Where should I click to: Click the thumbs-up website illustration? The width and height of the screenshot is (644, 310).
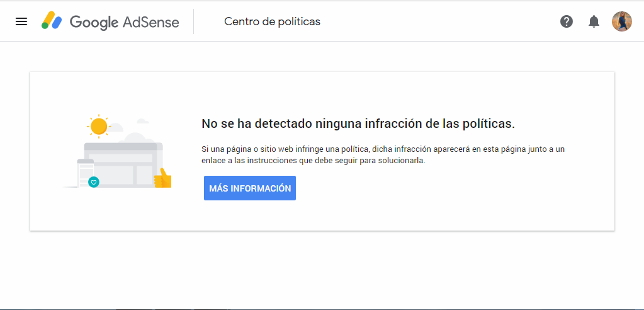point(118,151)
